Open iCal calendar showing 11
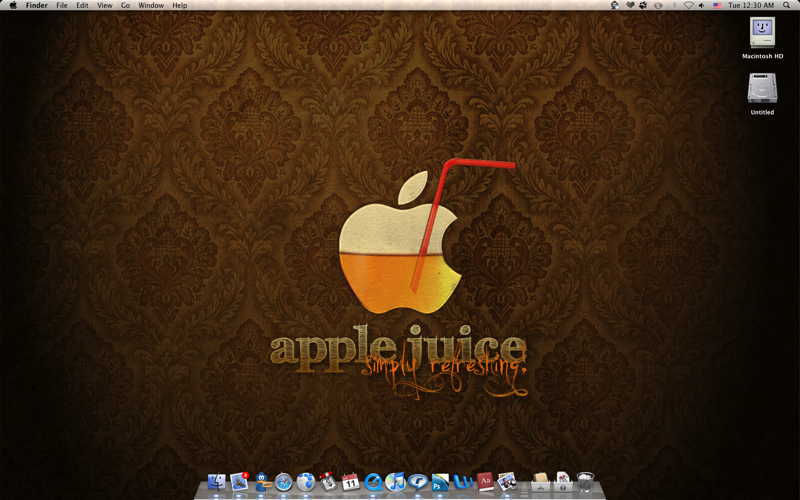Screen dimensions: 800x500 (x=351, y=482)
